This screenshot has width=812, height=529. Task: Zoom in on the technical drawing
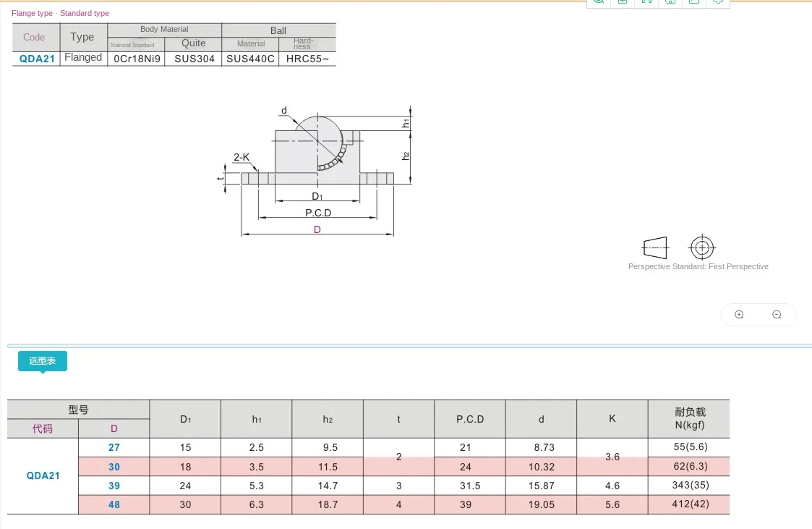[739, 315]
